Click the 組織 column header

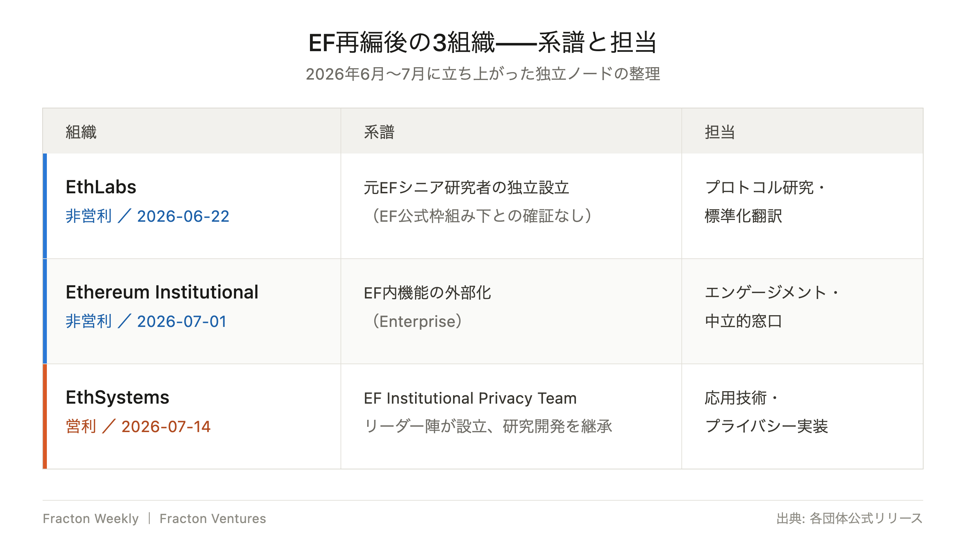pyautogui.click(x=81, y=132)
